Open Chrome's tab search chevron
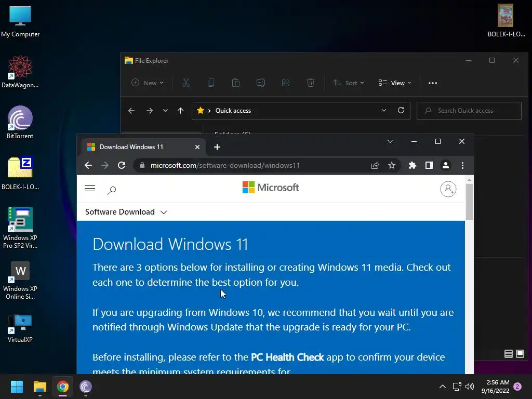The image size is (532, 399). 390,141
